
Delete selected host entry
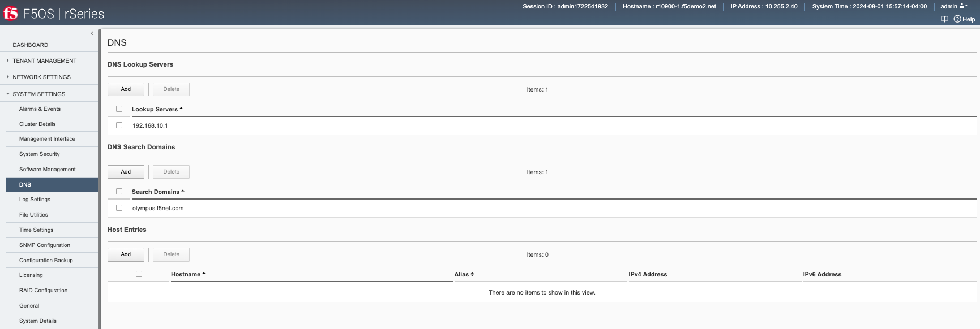[x=171, y=254]
